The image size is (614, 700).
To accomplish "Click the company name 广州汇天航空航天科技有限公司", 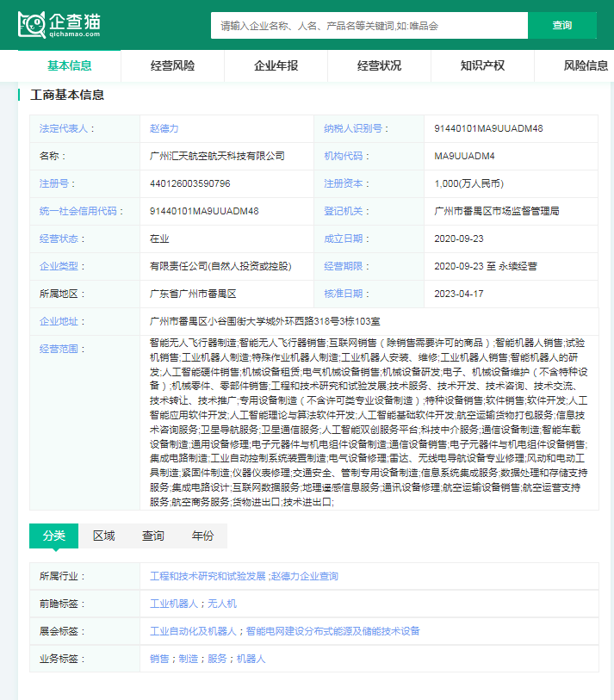I will (217, 156).
